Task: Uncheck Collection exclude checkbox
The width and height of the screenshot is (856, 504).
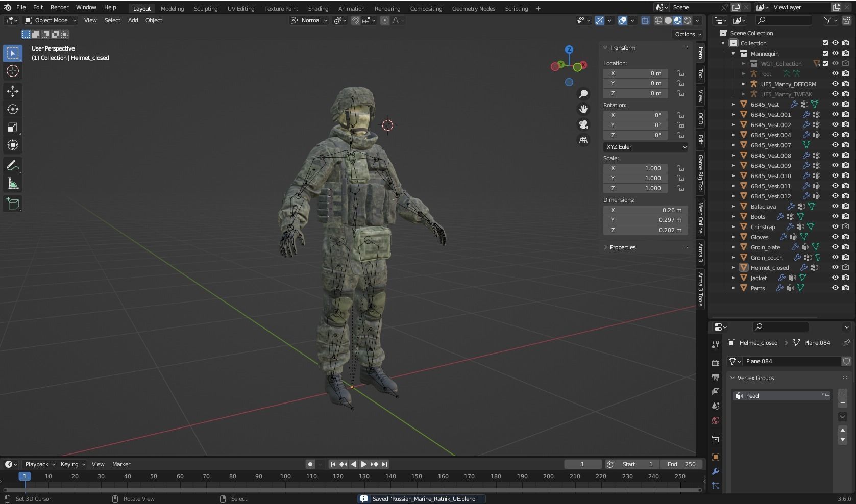Action: click(x=825, y=43)
